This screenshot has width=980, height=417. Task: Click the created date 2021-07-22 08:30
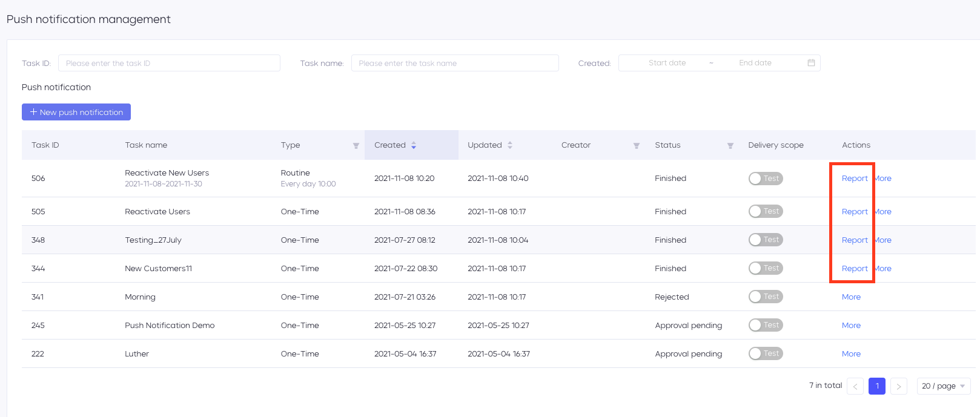pos(406,269)
